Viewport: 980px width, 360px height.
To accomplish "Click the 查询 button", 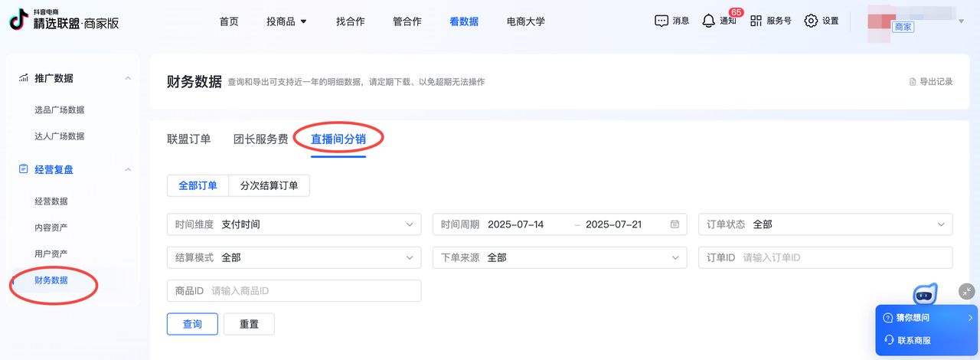I will click(192, 324).
